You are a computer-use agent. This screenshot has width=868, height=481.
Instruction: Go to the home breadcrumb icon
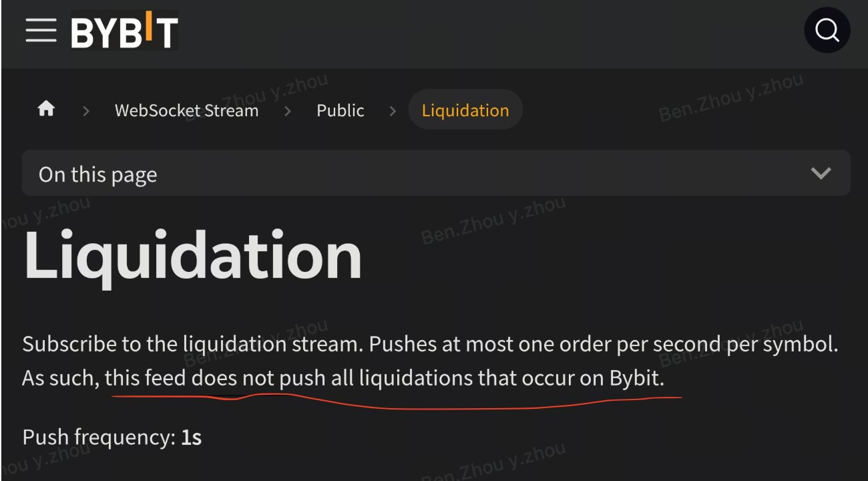[x=46, y=109]
